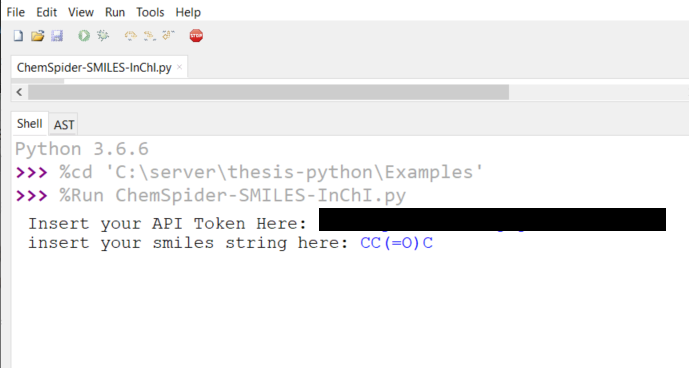Open the Edit menu
The height and width of the screenshot is (368, 689).
(x=47, y=12)
